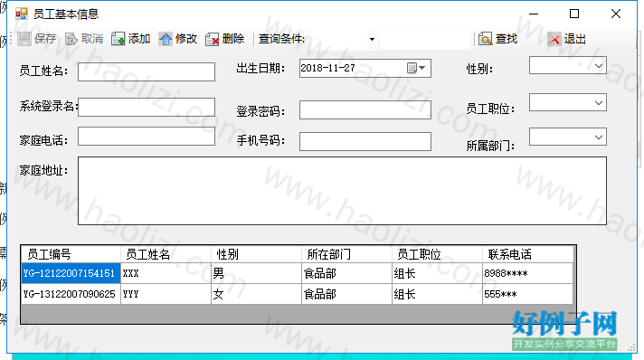The image size is (644, 360).
Task: Click the 员工编号 column header
Action: click(x=71, y=254)
